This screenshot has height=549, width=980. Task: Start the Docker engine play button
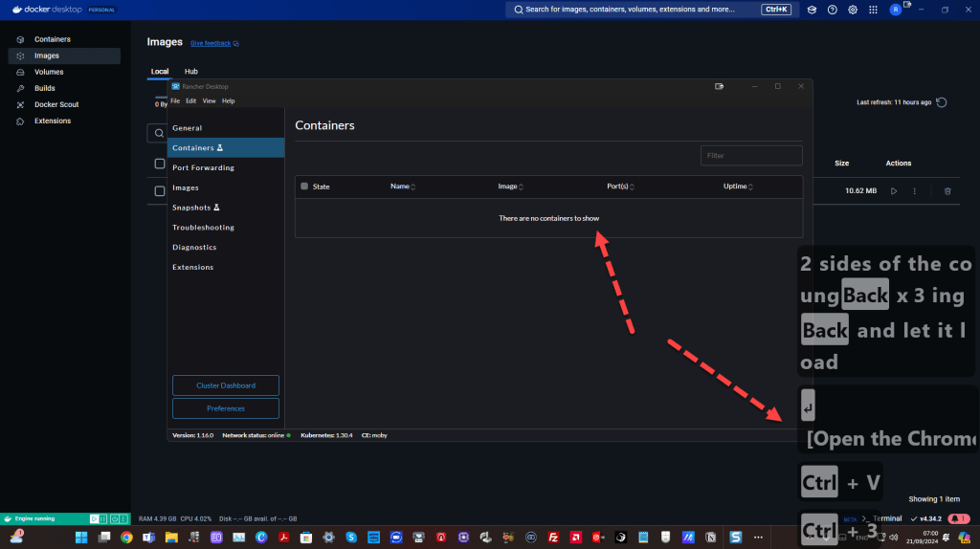pyautogui.click(x=94, y=519)
